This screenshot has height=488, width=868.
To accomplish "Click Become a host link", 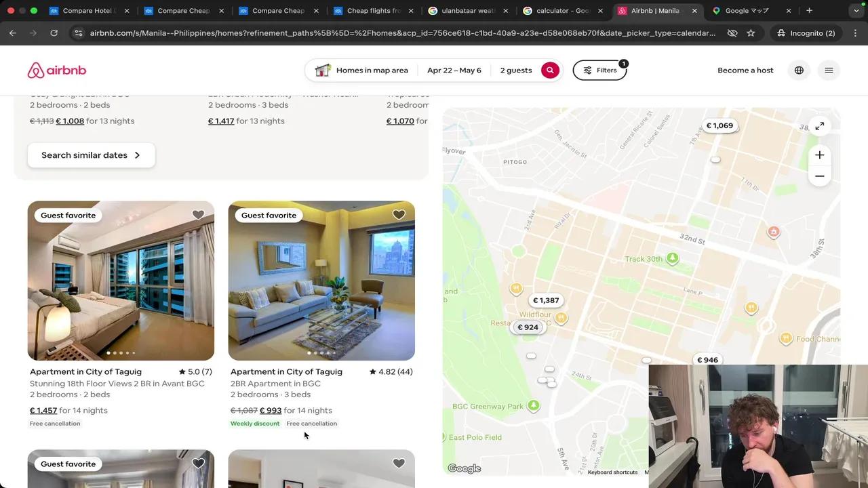I will (745, 70).
